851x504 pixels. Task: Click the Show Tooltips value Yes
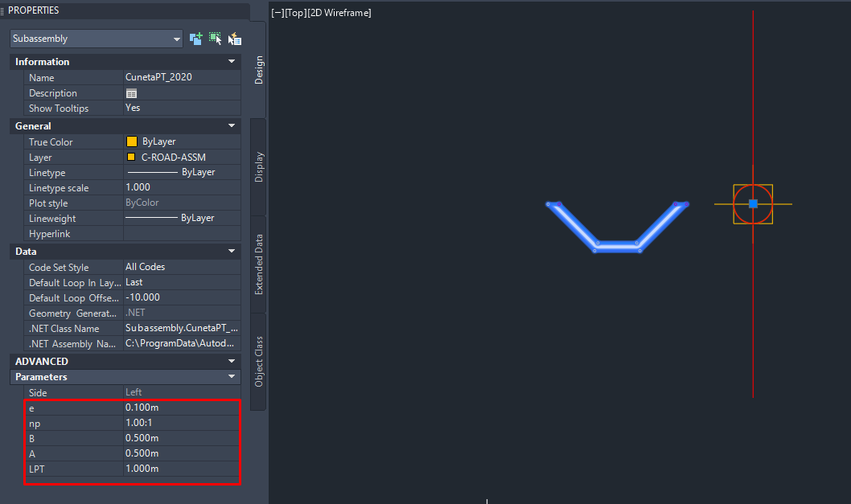tap(182, 108)
